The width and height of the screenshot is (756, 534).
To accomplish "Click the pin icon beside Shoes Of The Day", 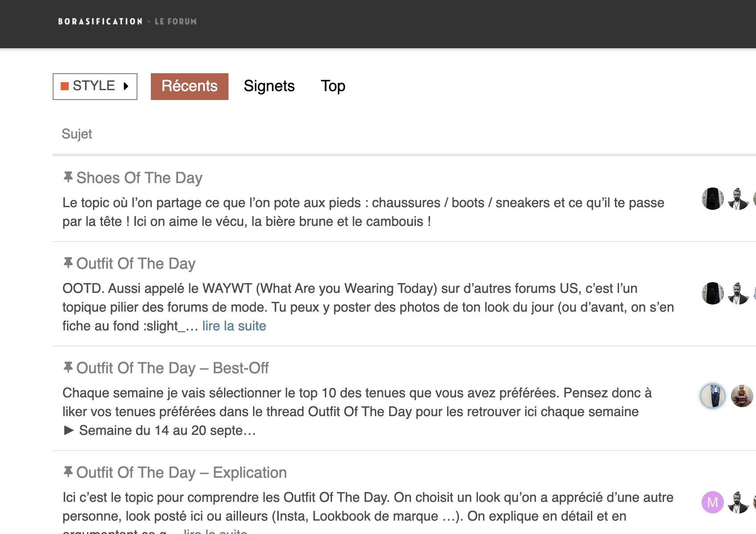I will [x=68, y=177].
